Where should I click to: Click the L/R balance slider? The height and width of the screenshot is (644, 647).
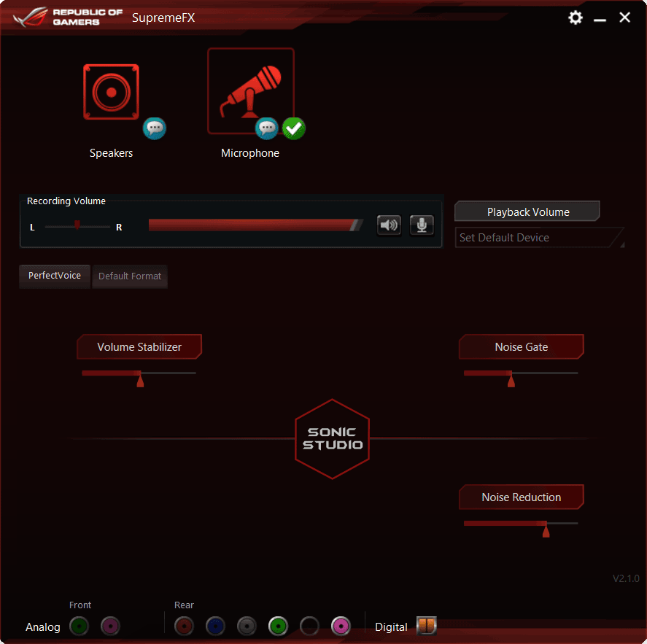77,226
